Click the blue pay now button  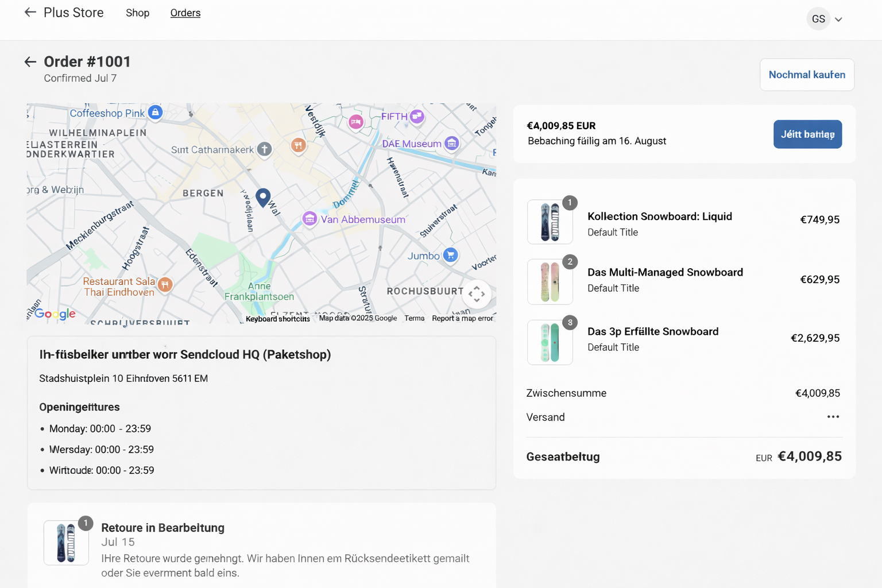point(807,134)
